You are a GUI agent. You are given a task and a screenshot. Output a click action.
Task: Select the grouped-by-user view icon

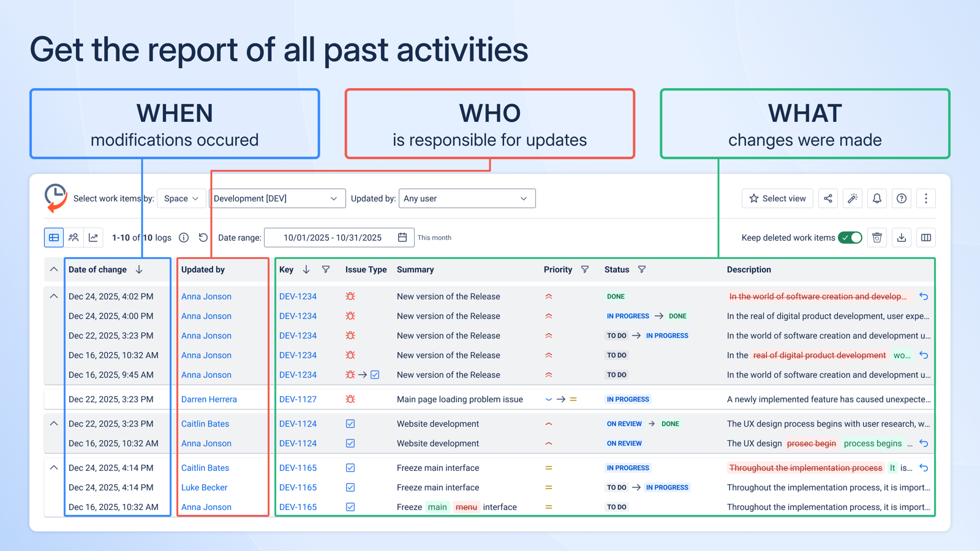(73, 238)
